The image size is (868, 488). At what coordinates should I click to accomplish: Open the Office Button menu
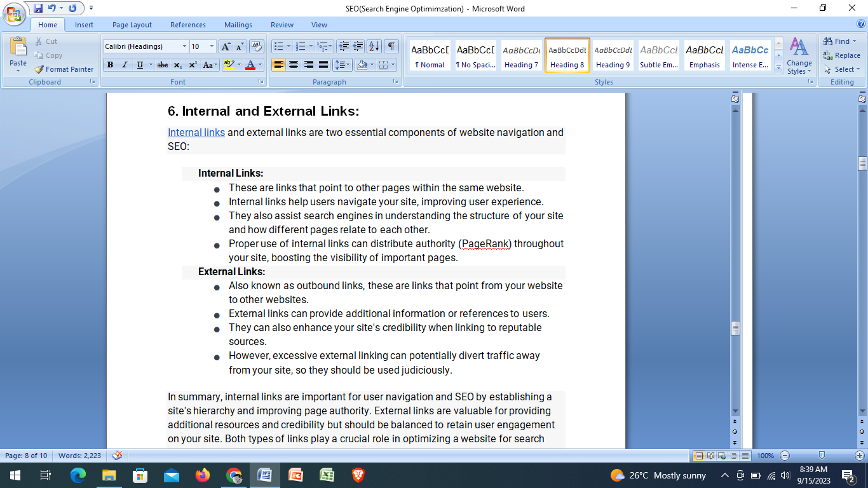[14, 15]
